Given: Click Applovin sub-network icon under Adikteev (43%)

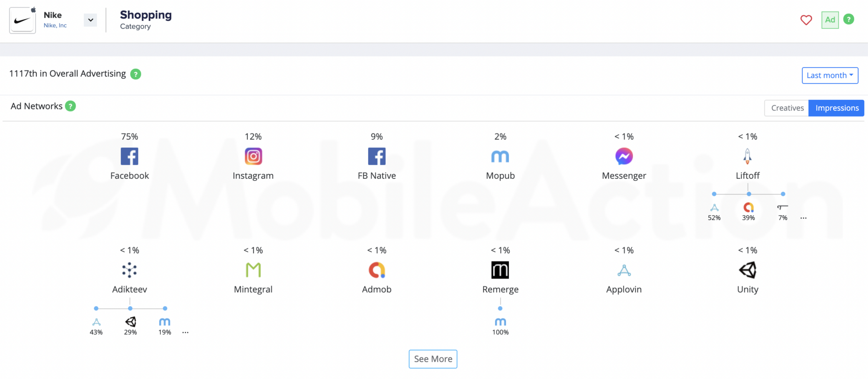Looking at the screenshot, I should click(x=96, y=322).
